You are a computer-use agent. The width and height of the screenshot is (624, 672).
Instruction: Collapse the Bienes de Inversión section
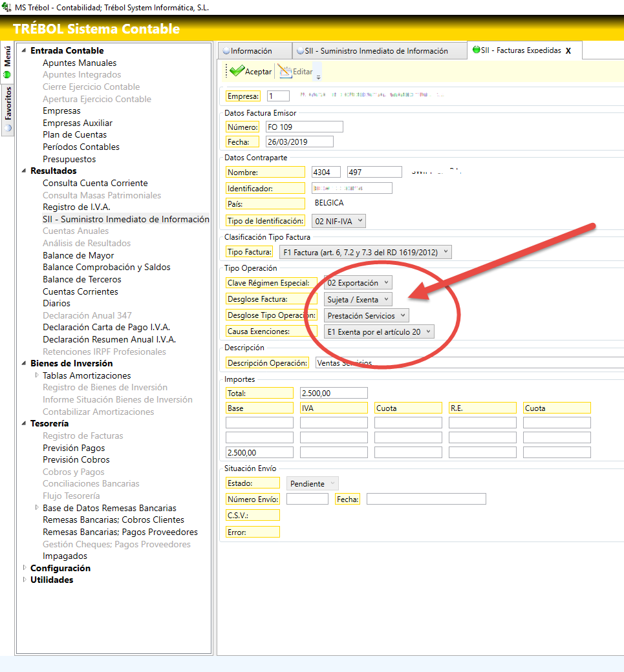tap(24, 363)
